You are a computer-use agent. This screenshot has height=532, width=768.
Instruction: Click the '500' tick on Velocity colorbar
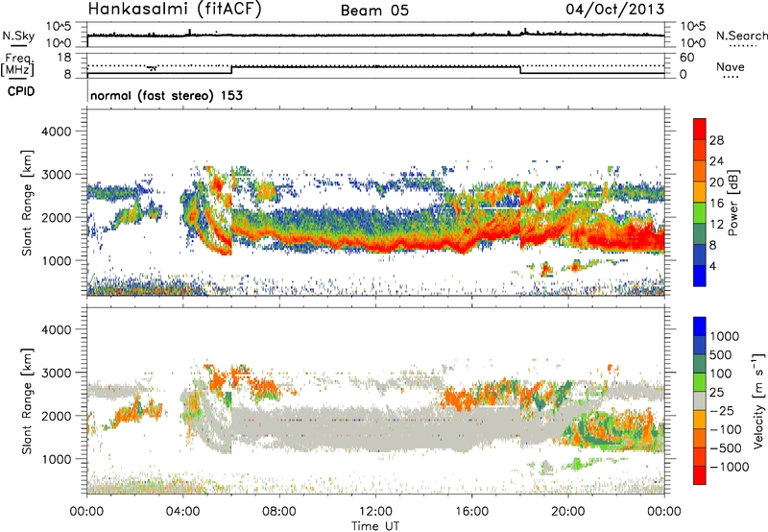pos(721,354)
